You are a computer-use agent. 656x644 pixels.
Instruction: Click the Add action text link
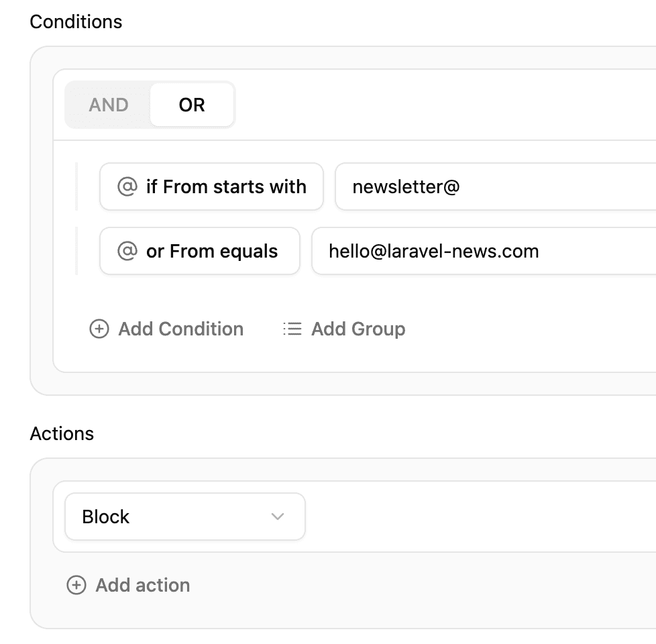(143, 585)
